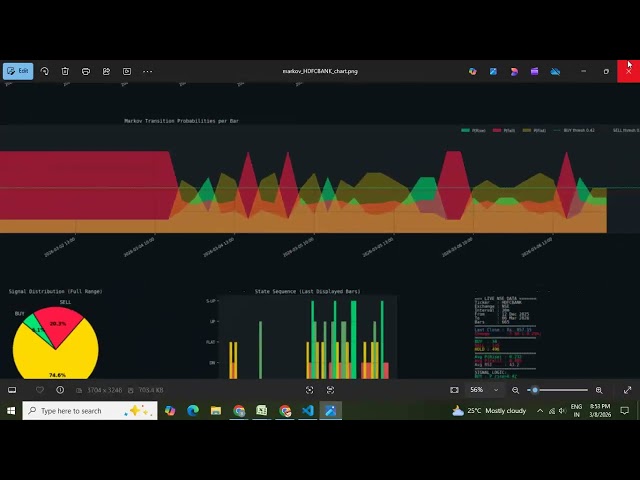Open the 56% zoom level dropdown

pos(484,390)
